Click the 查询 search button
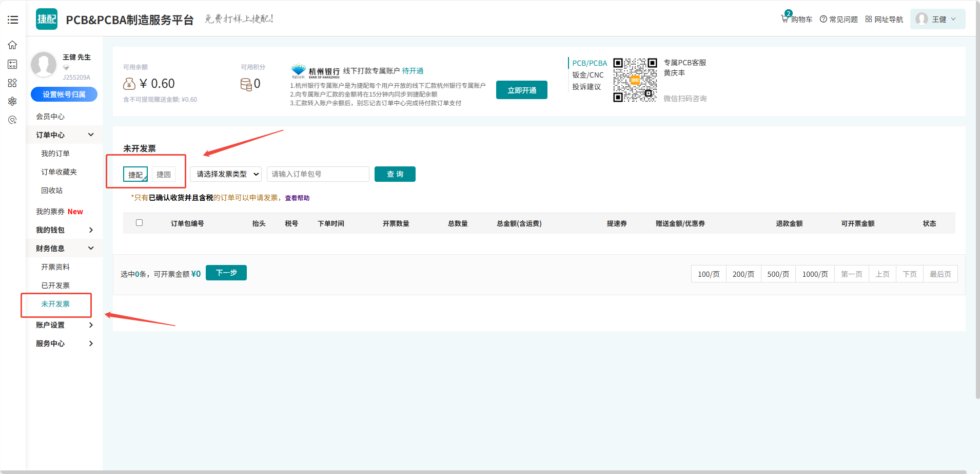Viewport: 980px width, 474px height. (395, 174)
